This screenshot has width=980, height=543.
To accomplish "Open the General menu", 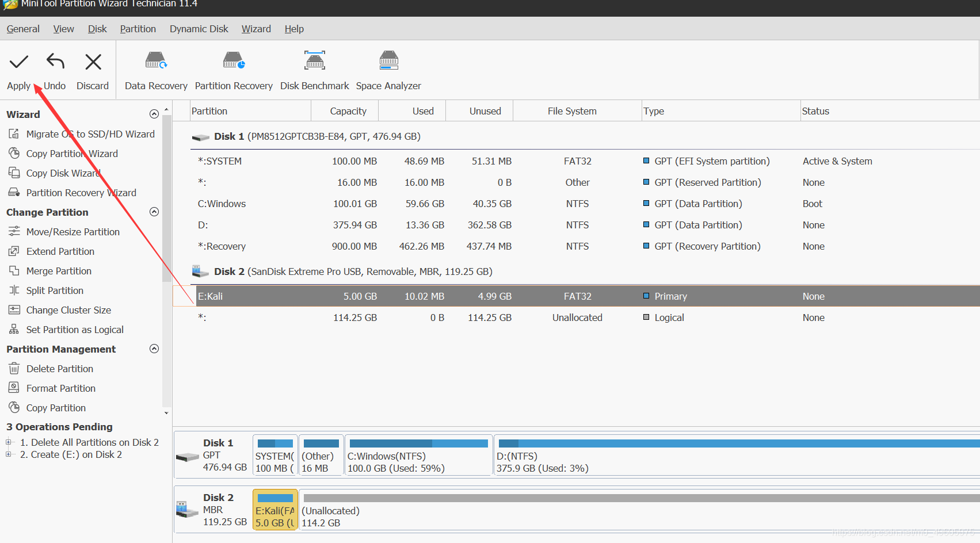I will 23,29.
